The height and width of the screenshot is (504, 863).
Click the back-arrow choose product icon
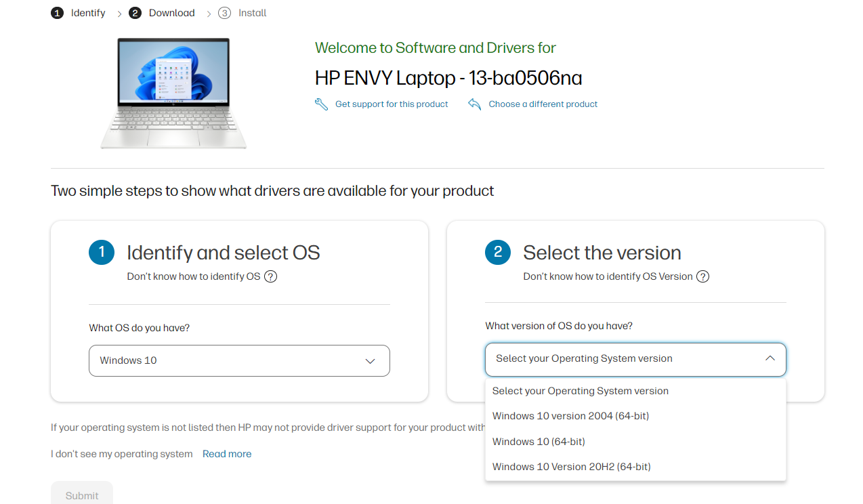475,104
